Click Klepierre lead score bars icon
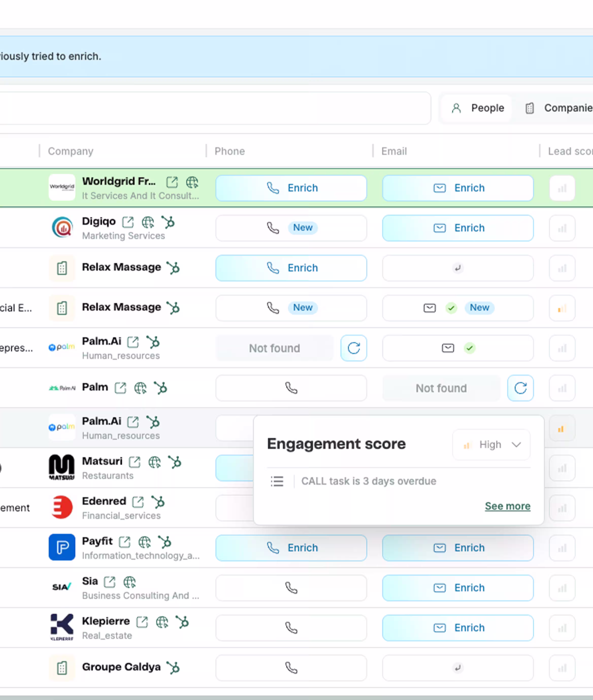Image resolution: width=593 pixels, height=700 pixels. (562, 628)
